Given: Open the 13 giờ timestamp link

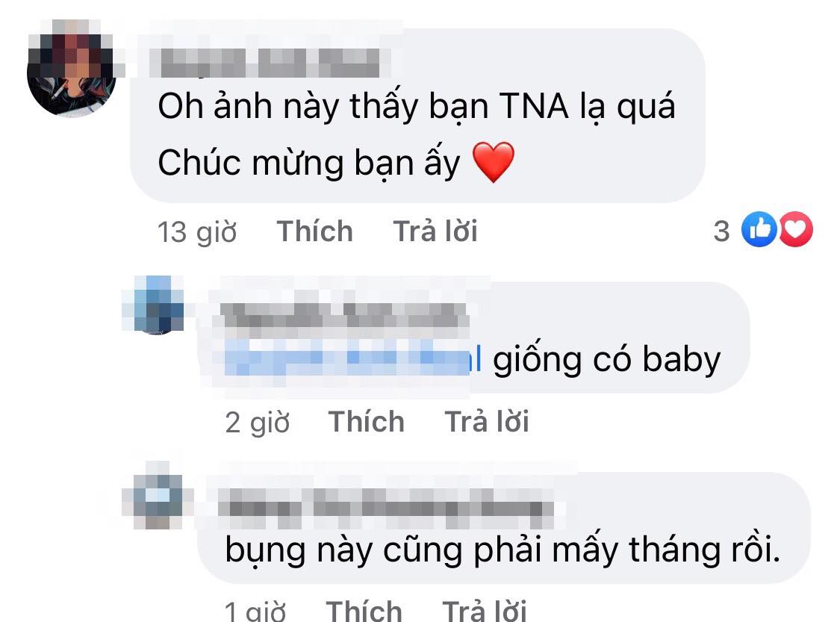Looking at the screenshot, I should tap(197, 232).
